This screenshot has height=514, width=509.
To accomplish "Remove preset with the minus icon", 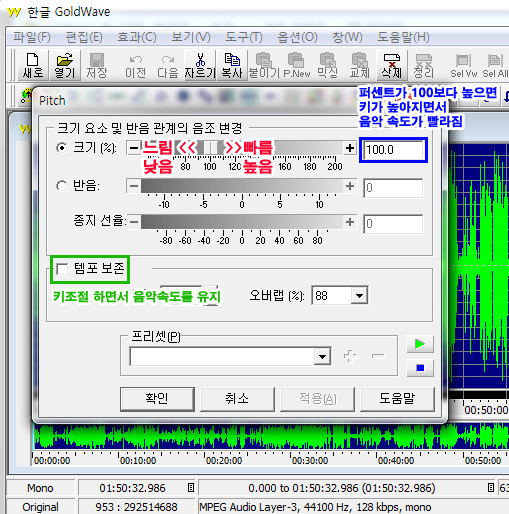I will [x=378, y=356].
